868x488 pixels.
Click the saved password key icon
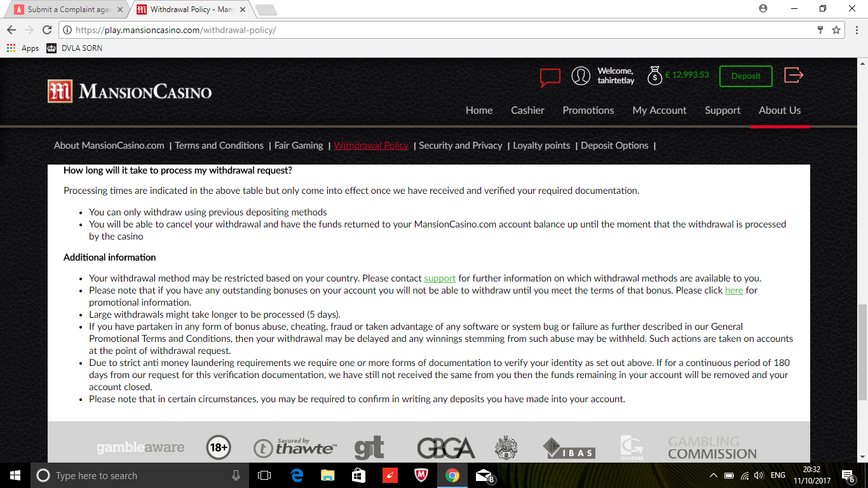[x=820, y=30]
